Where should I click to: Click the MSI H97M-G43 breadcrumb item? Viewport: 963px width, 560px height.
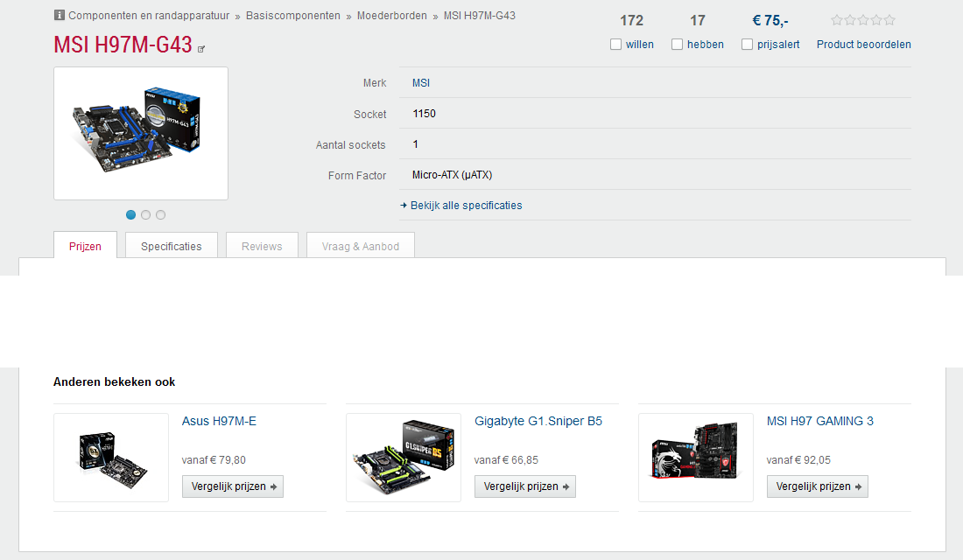point(480,16)
